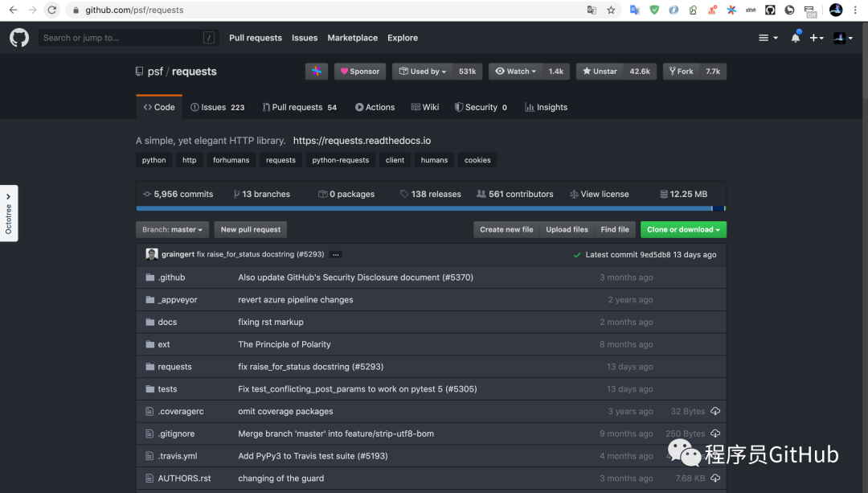The height and width of the screenshot is (493, 868).
Task: Open the hamburger list dropdown in header
Action: coord(768,38)
